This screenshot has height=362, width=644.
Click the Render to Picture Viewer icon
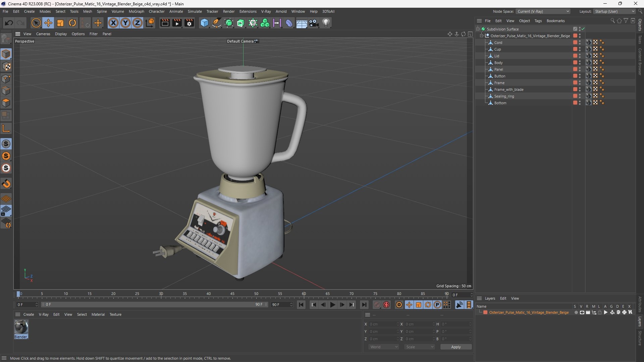coord(177,23)
